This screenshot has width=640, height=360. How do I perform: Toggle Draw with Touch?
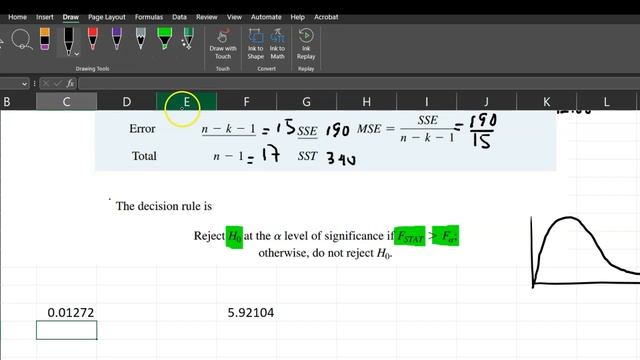(x=223, y=44)
